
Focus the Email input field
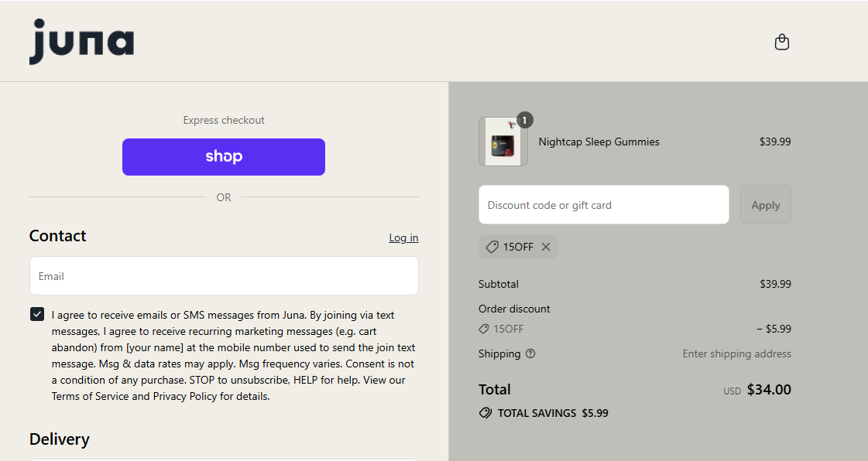224,276
